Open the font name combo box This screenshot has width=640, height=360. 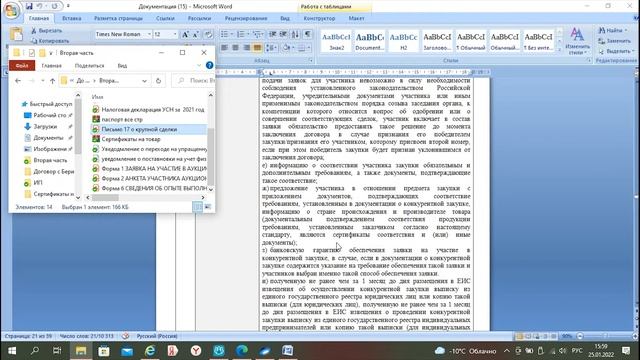123,34
